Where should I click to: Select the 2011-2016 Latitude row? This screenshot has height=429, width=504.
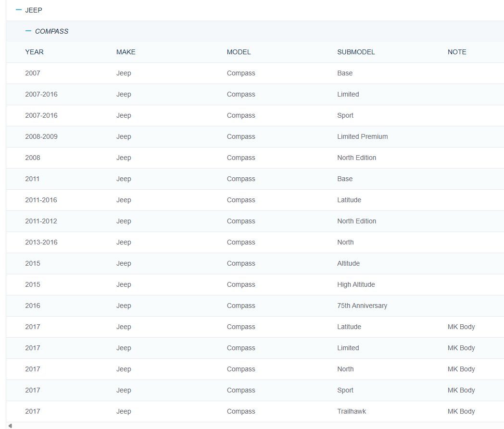coord(349,200)
